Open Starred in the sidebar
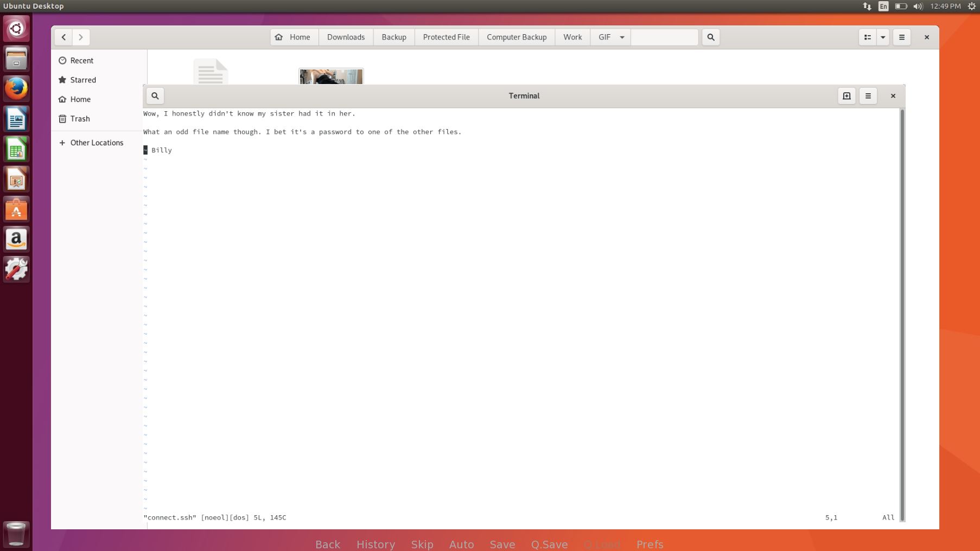The width and height of the screenshot is (980, 551). coord(83,80)
